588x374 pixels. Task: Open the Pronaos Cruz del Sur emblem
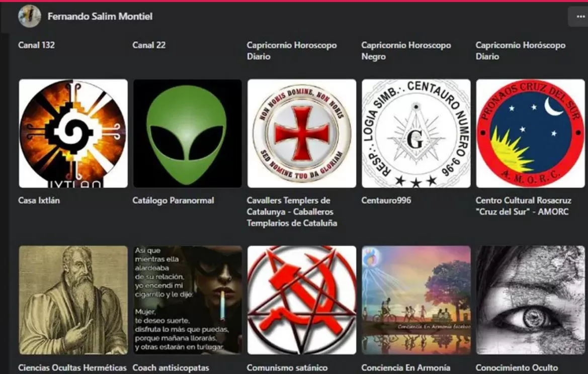(530, 134)
